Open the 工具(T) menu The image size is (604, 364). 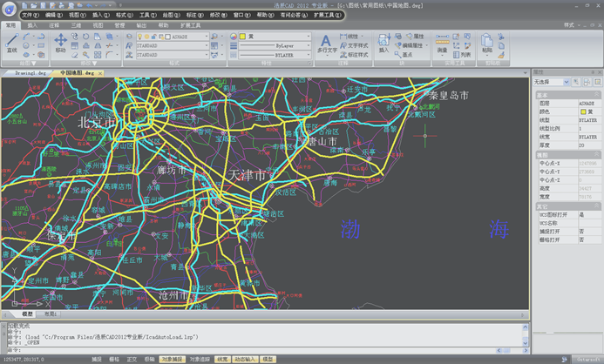[148, 15]
